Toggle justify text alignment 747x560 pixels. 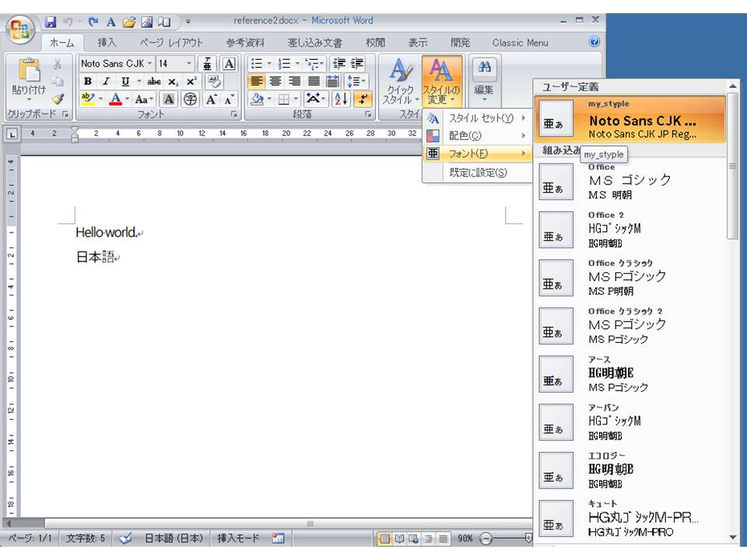(314, 82)
